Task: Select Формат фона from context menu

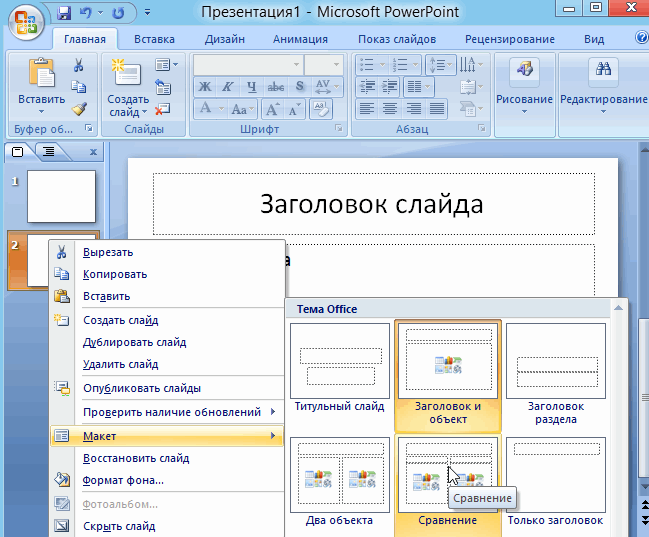Action: pos(123,480)
